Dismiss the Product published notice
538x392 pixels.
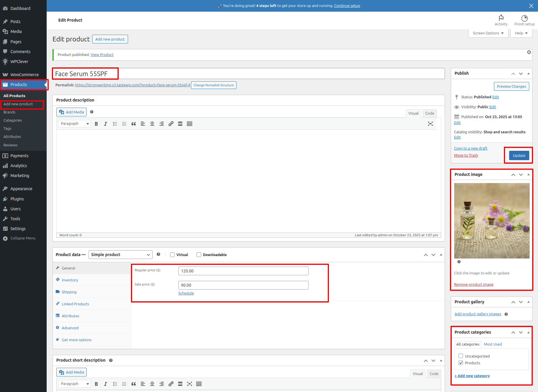point(529,52)
